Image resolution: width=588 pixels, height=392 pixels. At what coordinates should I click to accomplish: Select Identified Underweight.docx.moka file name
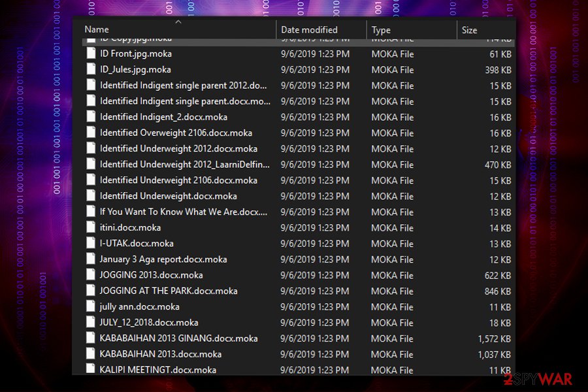click(x=169, y=196)
